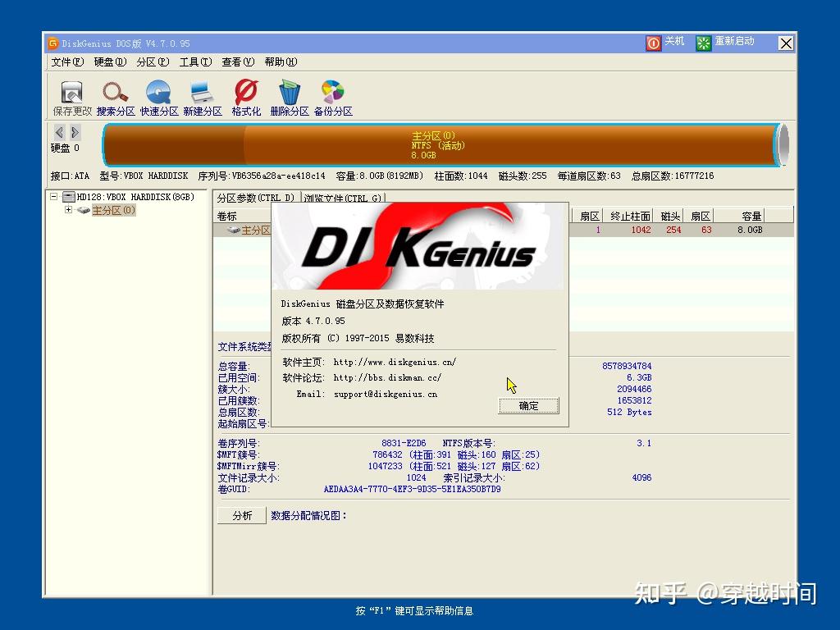Open the 备份分区 (Backup Partition) tool
Viewport: 840px width, 630px height.
coord(333,96)
